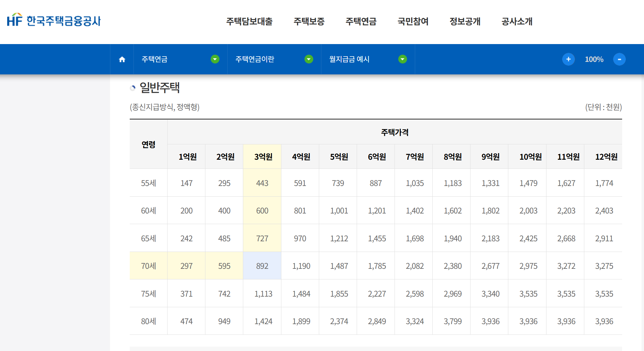Open the 공사소개 menu
Viewport: 644px width, 351px height.
coord(517,21)
